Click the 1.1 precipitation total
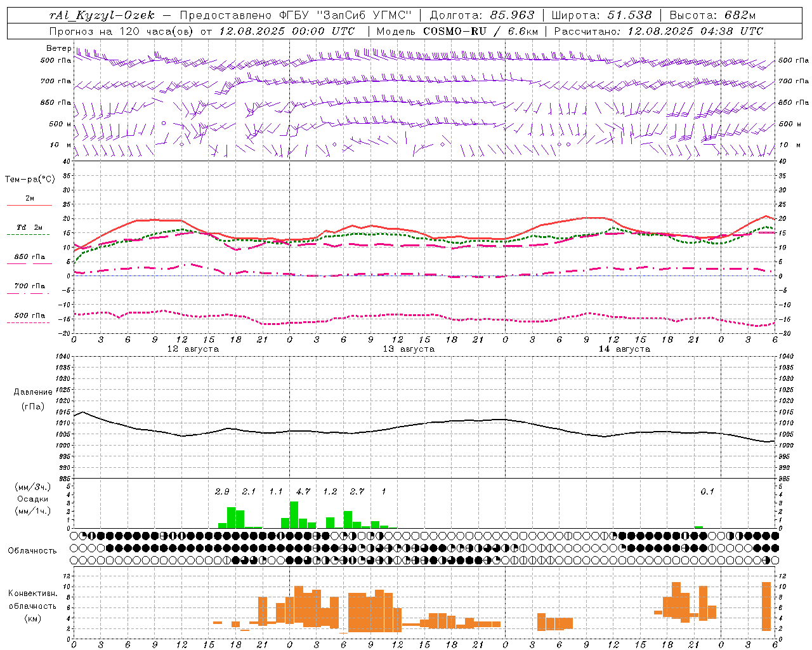 (275, 492)
